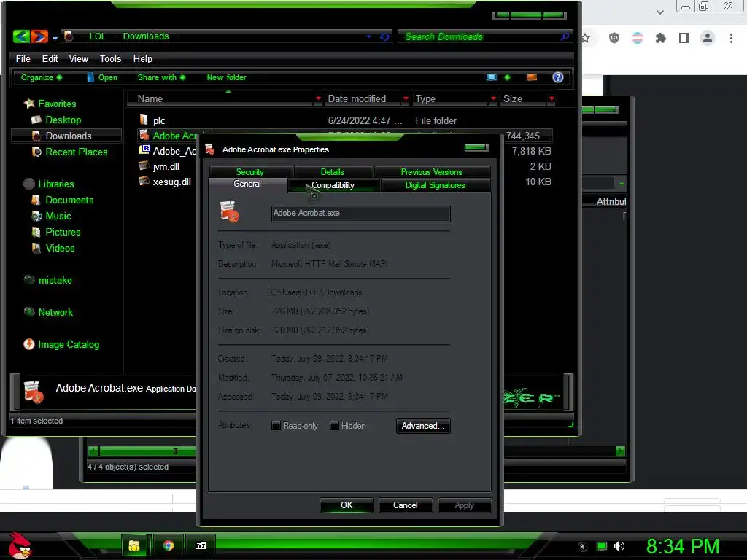Screen dimensions: 747x560
Task: Click Cancel in the Properties dialog
Action: point(406,505)
